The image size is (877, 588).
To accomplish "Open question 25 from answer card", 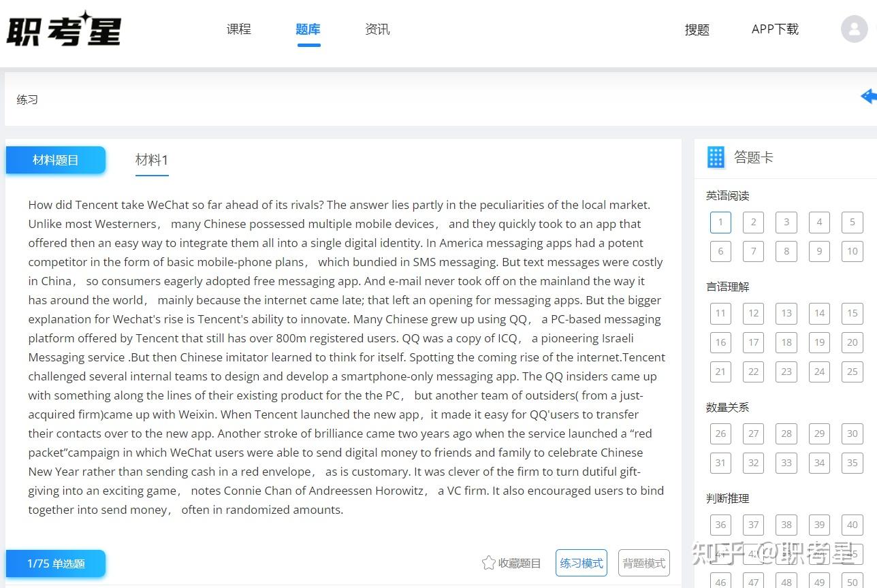I will 852,372.
